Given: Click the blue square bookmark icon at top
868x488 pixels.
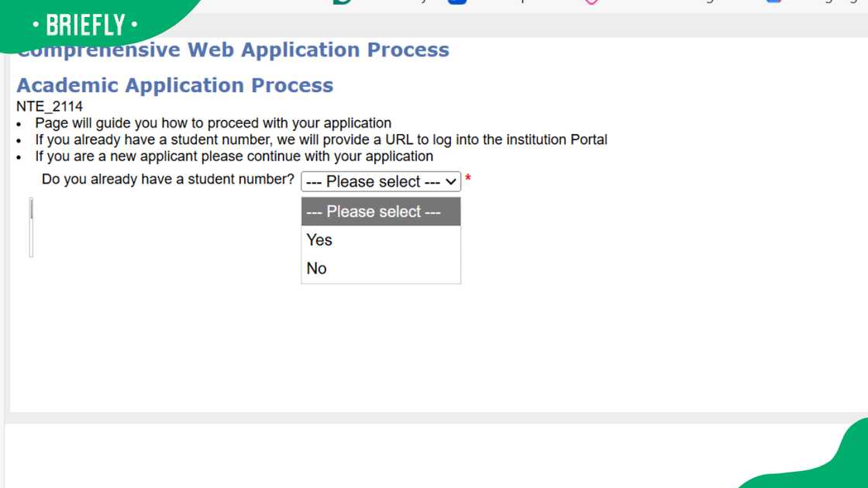Looking at the screenshot, I should click(457, 2).
